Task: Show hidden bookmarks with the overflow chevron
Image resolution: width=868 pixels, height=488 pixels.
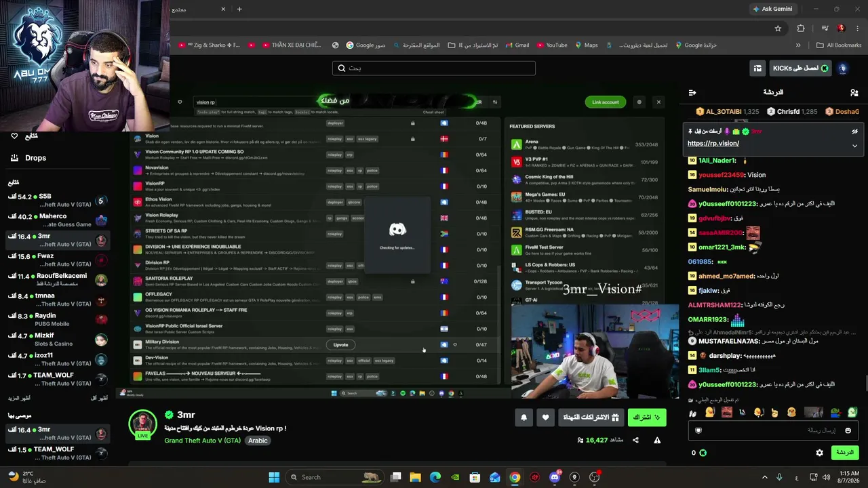Action: (x=798, y=45)
